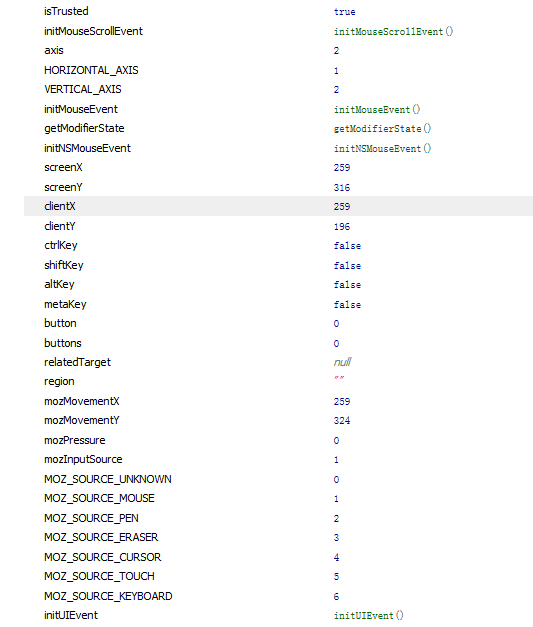Screen dimensions: 533x627
Task: Select the mozPressure property name
Action: point(75,440)
